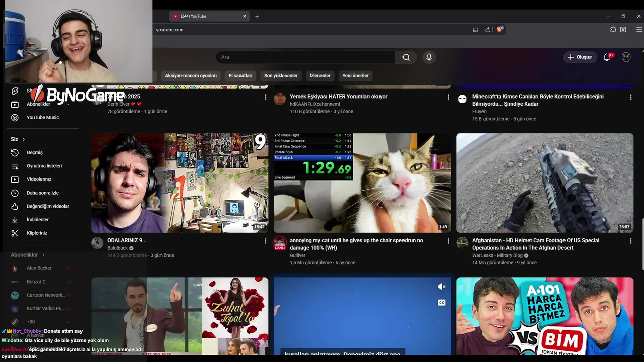Toggle browser sidebar panel icon
This screenshot has height=362, width=644.
[623, 30]
